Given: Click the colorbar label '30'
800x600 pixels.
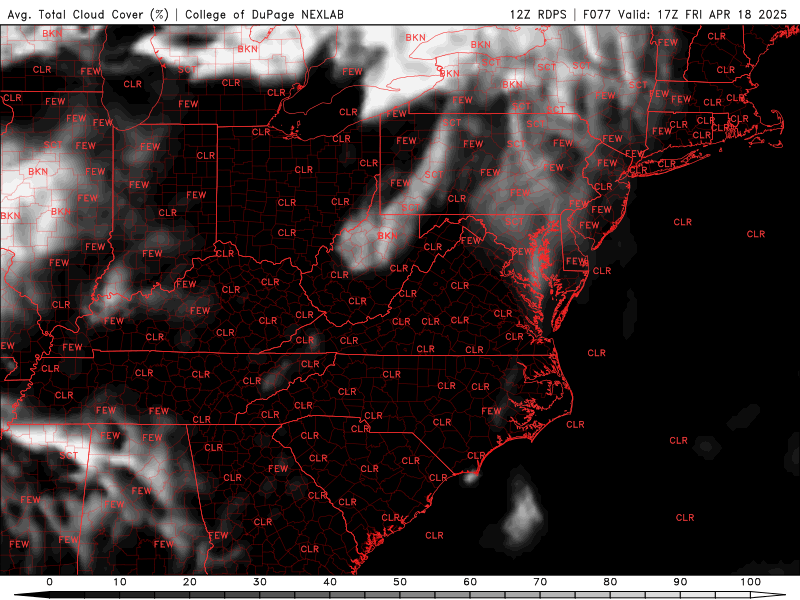Looking at the screenshot, I should pyautogui.click(x=260, y=582).
